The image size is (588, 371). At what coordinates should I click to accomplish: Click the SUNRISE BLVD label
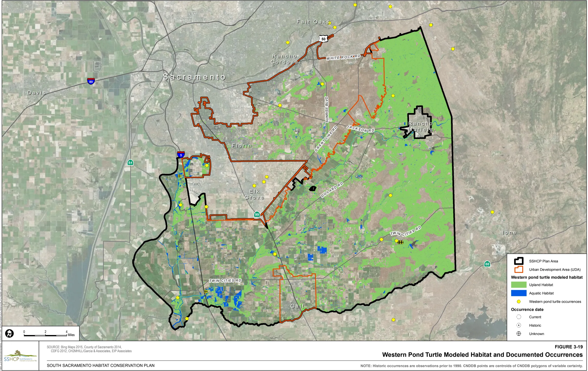pyautogui.click(x=327, y=110)
